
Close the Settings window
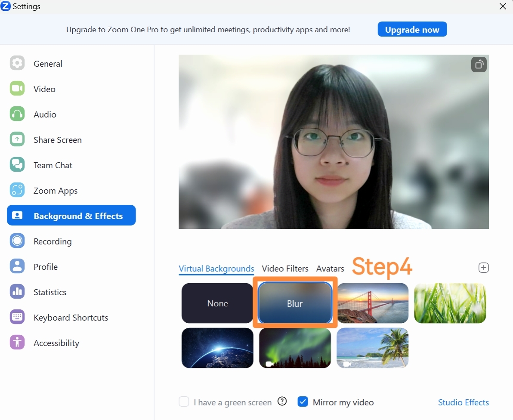coord(503,6)
